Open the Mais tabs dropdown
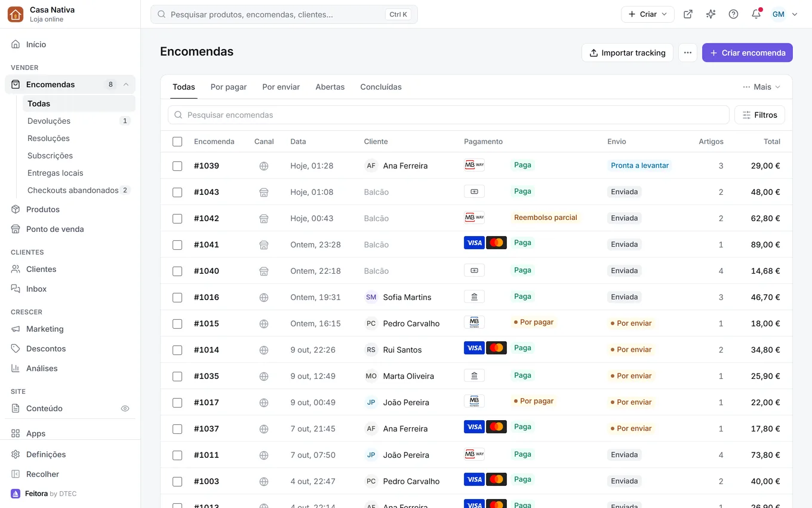 761,87
